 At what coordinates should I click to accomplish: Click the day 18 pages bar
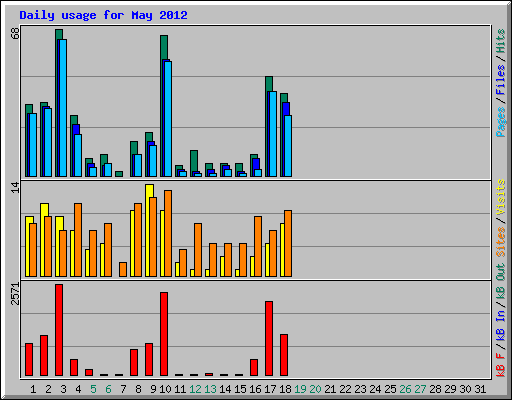[288, 146]
